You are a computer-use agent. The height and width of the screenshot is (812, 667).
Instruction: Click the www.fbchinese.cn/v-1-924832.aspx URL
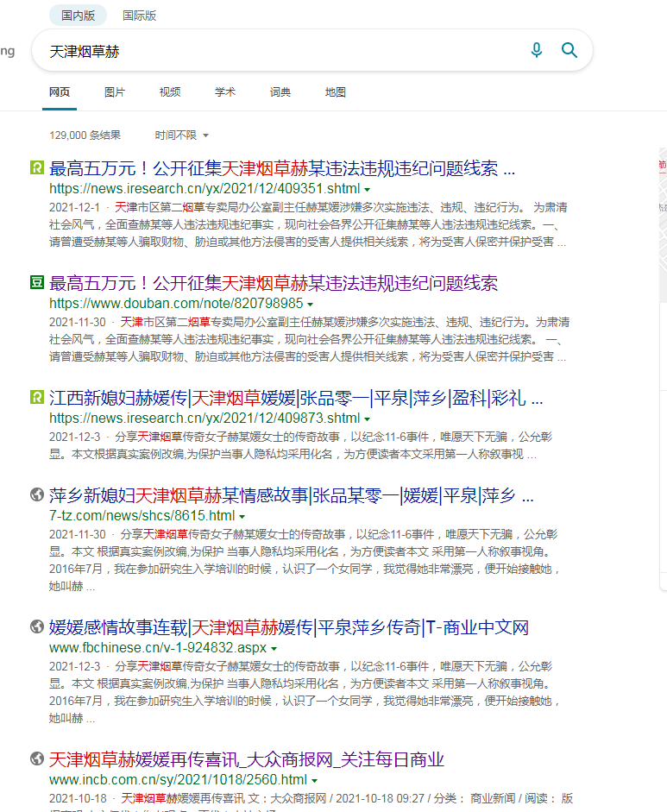point(158,648)
